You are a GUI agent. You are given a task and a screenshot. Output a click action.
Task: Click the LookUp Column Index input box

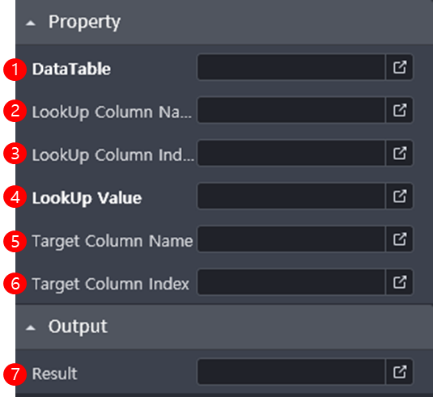(291, 153)
